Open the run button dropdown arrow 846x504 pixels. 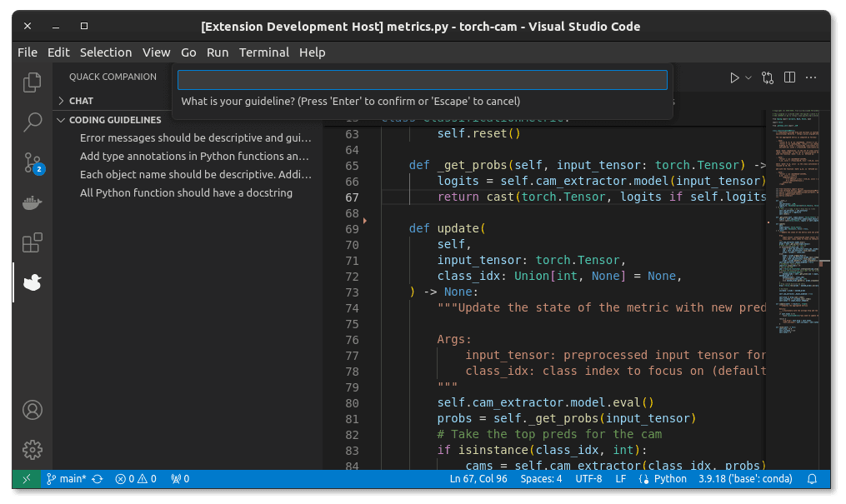click(x=748, y=78)
